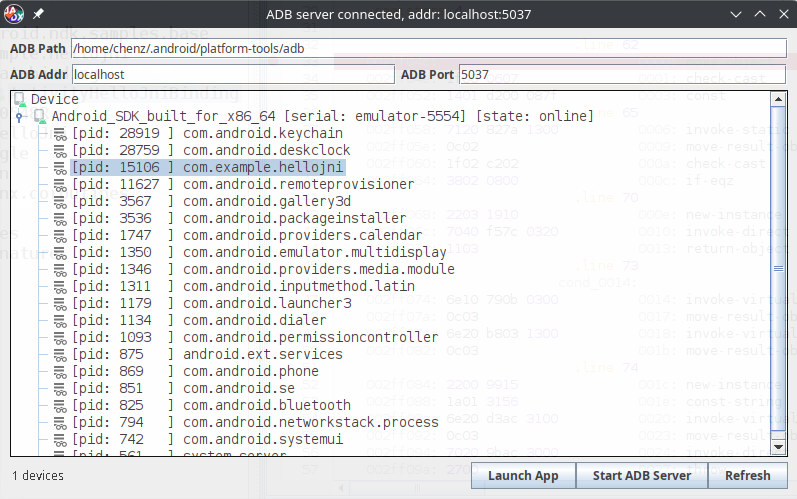The image size is (797, 499).
Task: Select process com.android.providers.calendar pid 1747
Action: [x=247, y=236]
